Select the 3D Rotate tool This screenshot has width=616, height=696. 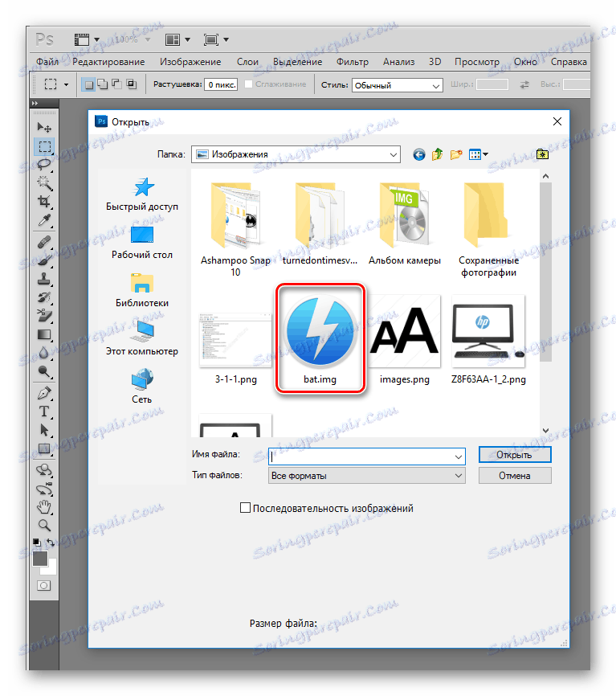[x=44, y=470]
